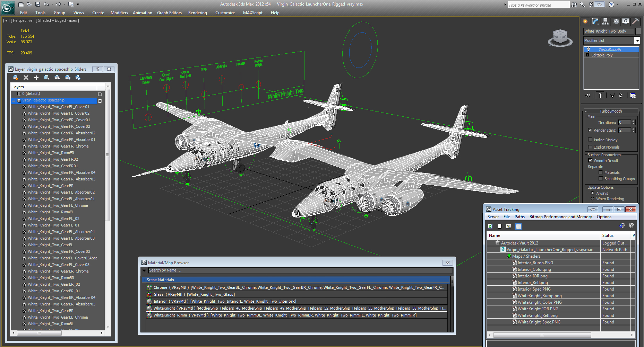This screenshot has height=347, width=644.
Task: Click the Perspective viewport label
Action: [x=23, y=20]
